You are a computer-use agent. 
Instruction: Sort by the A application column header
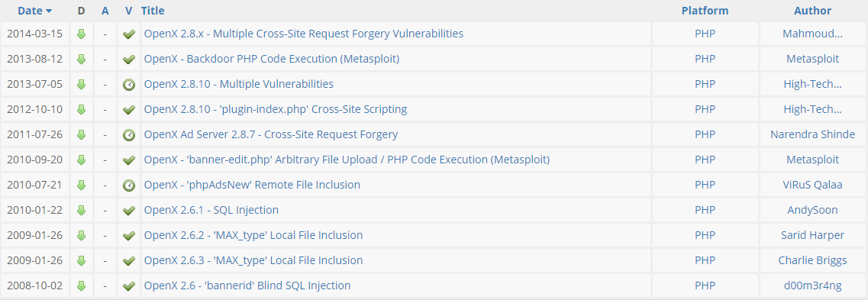point(105,11)
